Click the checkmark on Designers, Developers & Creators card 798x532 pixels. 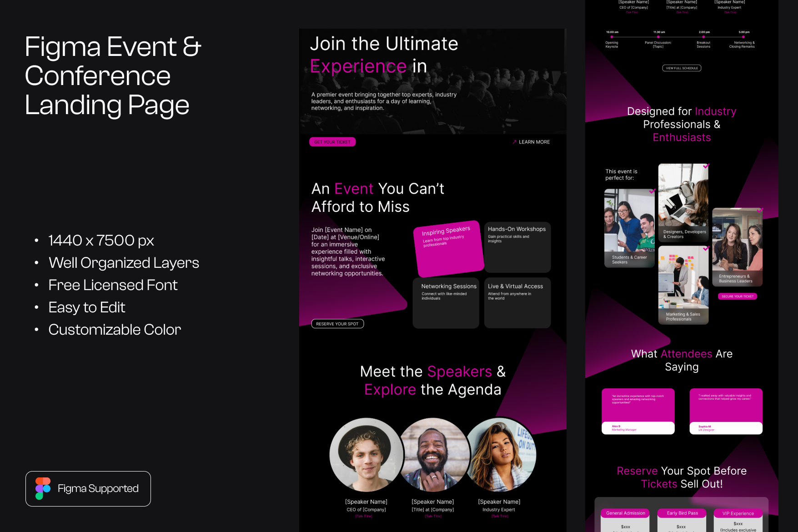(x=706, y=166)
